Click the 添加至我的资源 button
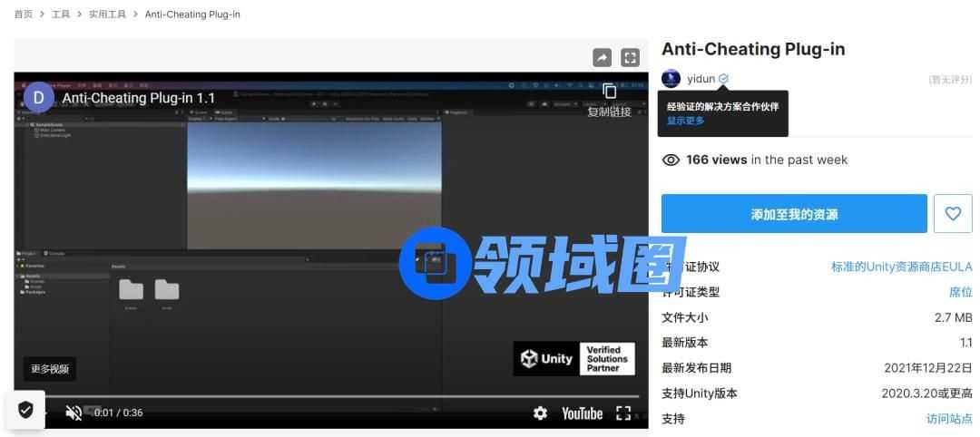 click(794, 214)
